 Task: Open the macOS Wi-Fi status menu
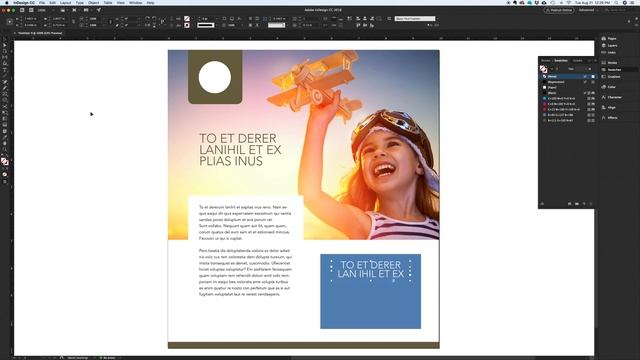569,2
